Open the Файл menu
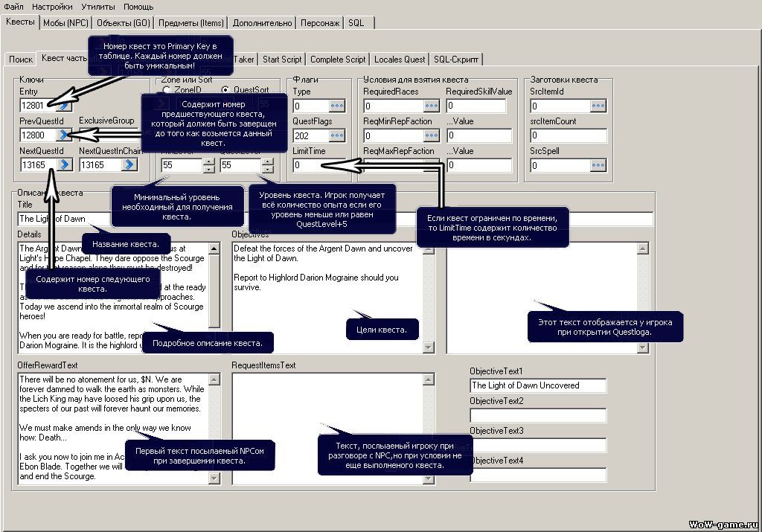762x532 pixels. 13,7
